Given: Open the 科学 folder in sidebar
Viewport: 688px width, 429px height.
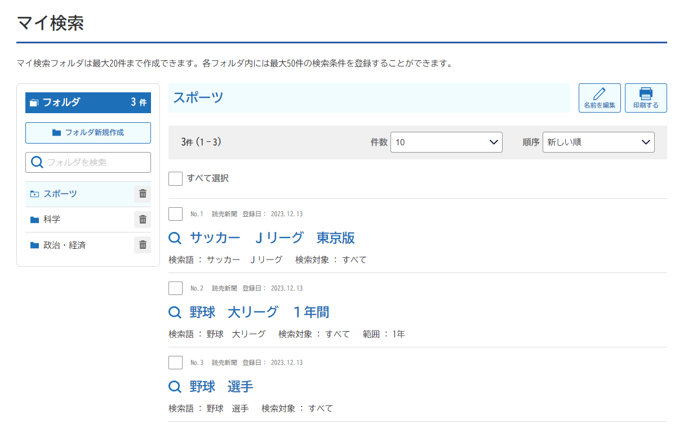Looking at the screenshot, I should pyautogui.click(x=52, y=219).
